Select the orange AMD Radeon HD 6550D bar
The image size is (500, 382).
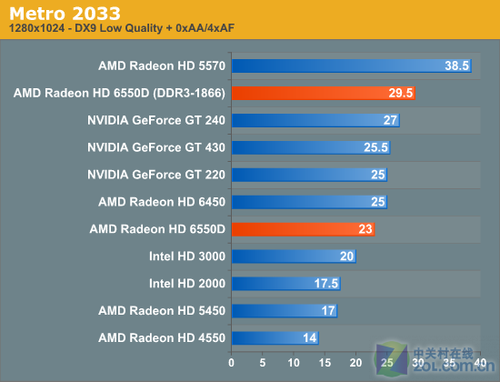pyautogui.click(x=303, y=229)
